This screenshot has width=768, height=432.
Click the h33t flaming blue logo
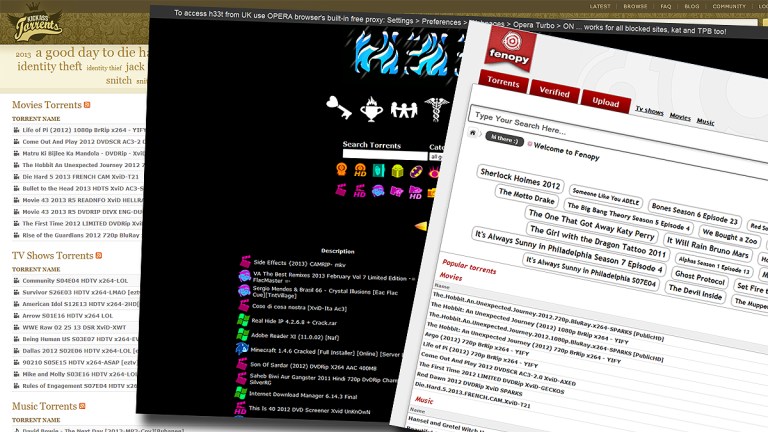coord(409,54)
